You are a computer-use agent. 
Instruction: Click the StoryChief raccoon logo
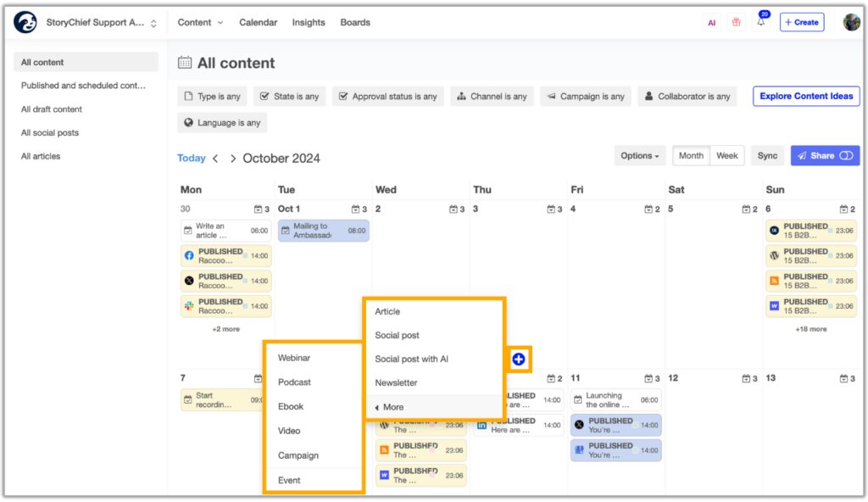click(x=25, y=22)
